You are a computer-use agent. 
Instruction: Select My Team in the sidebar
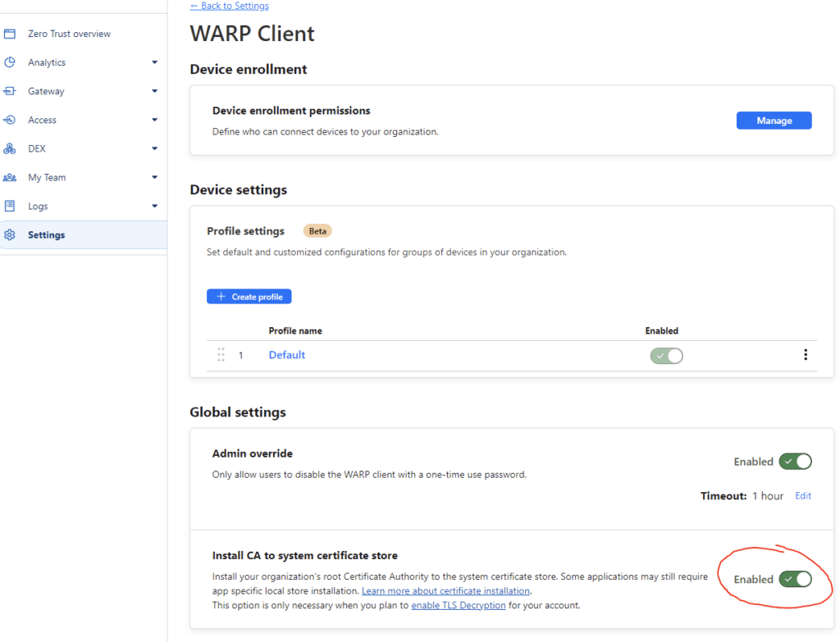47,177
